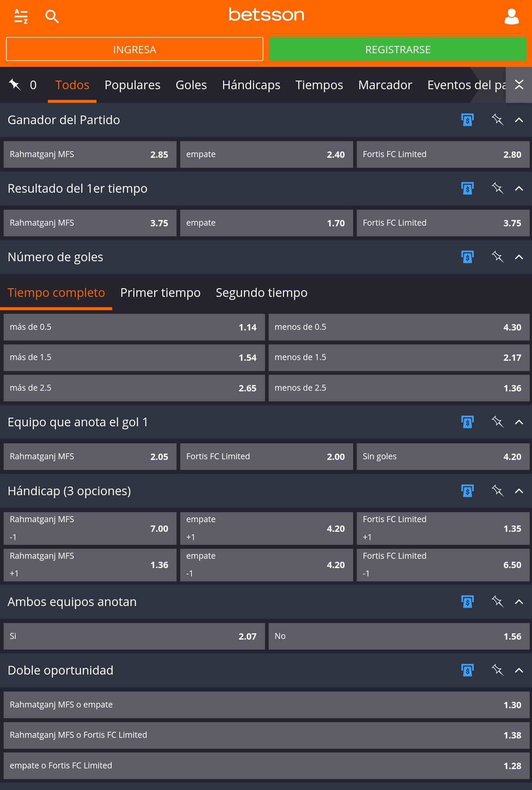Collapse the Ambos equipos anotan section
Screen dimensions: 532x790
[x=519, y=602]
